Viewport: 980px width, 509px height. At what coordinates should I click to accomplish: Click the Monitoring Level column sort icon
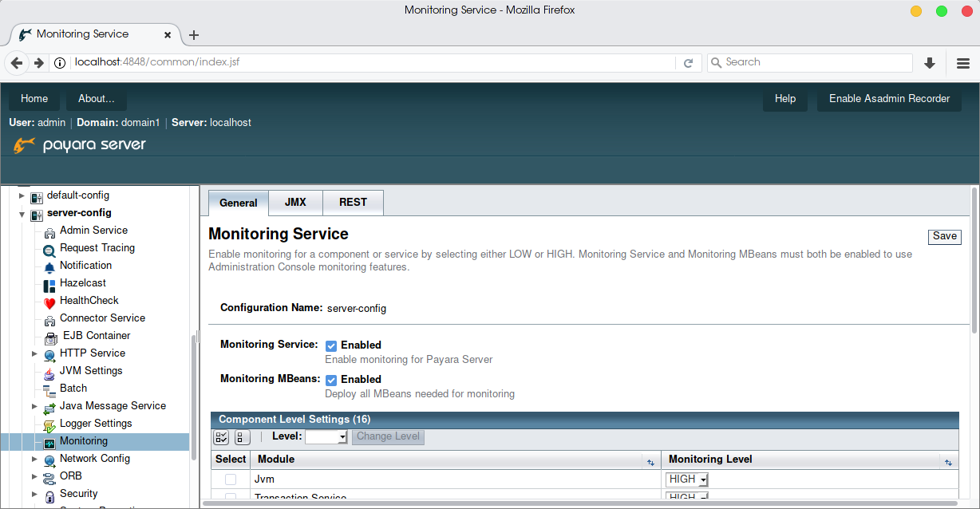(949, 462)
